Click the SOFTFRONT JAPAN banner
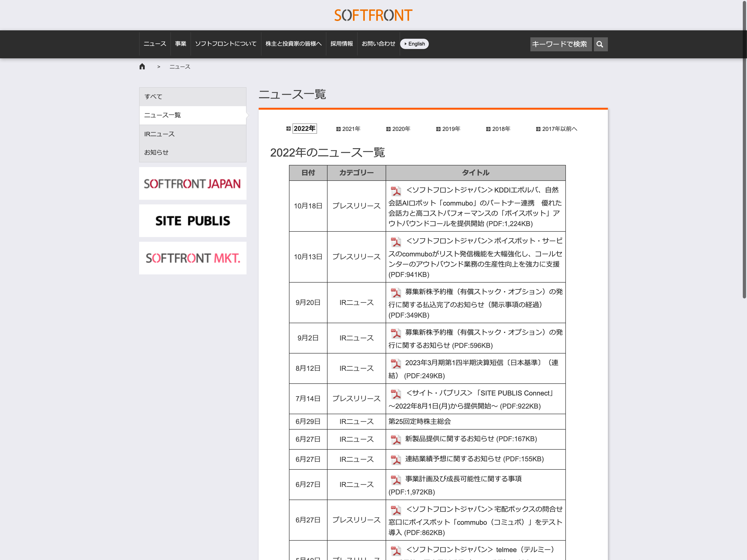This screenshot has height=560, width=747. pos(193,184)
